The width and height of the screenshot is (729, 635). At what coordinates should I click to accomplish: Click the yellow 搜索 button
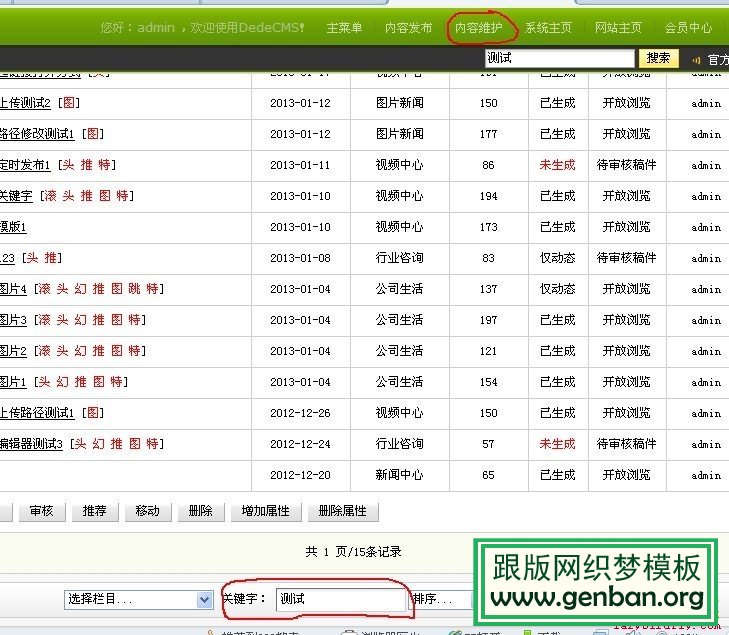658,58
